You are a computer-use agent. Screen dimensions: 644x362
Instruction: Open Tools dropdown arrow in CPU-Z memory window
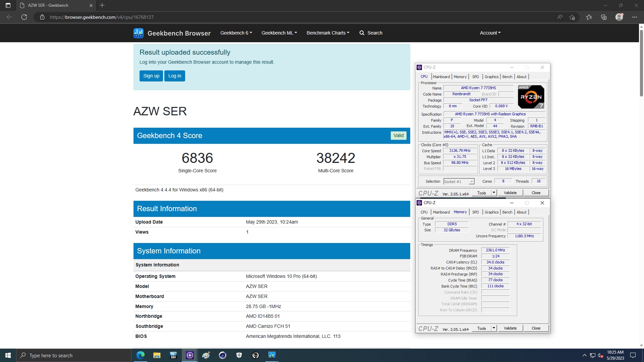tap(494, 328)
